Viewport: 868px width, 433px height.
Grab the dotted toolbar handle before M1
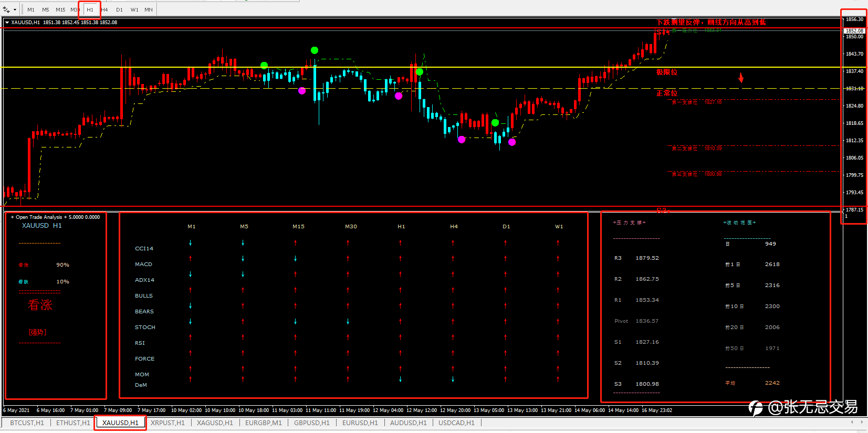tap(22, 9)
